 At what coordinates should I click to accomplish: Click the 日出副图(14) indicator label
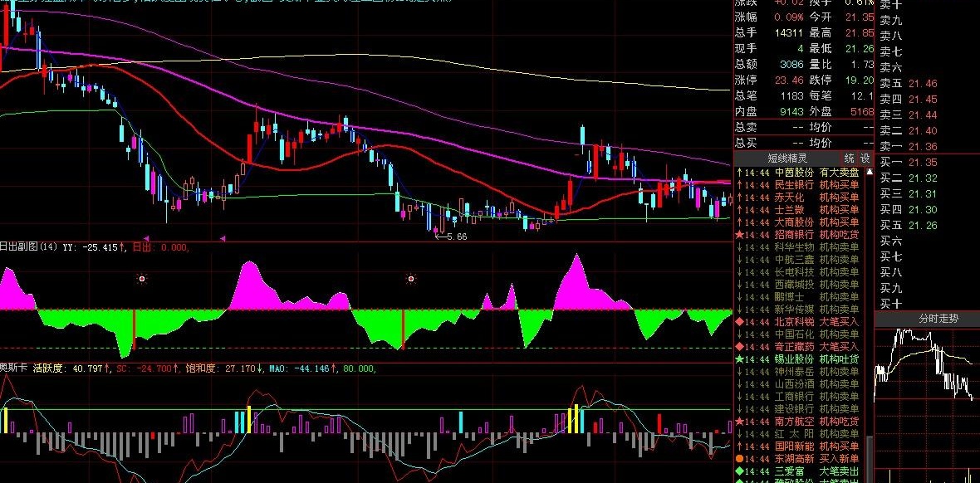click(29, 247)
